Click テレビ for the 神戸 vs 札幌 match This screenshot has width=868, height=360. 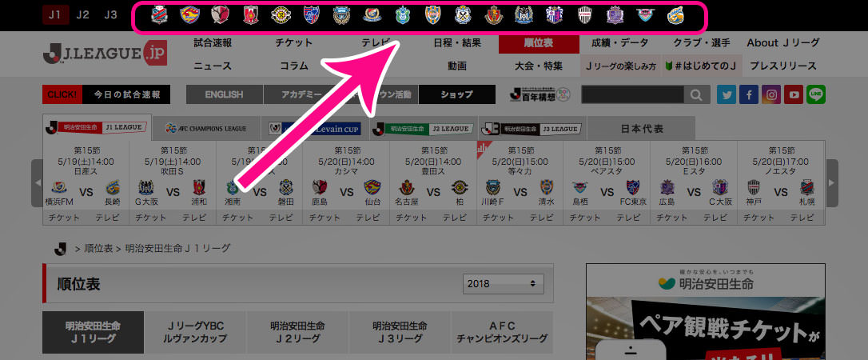click(802, 218)
